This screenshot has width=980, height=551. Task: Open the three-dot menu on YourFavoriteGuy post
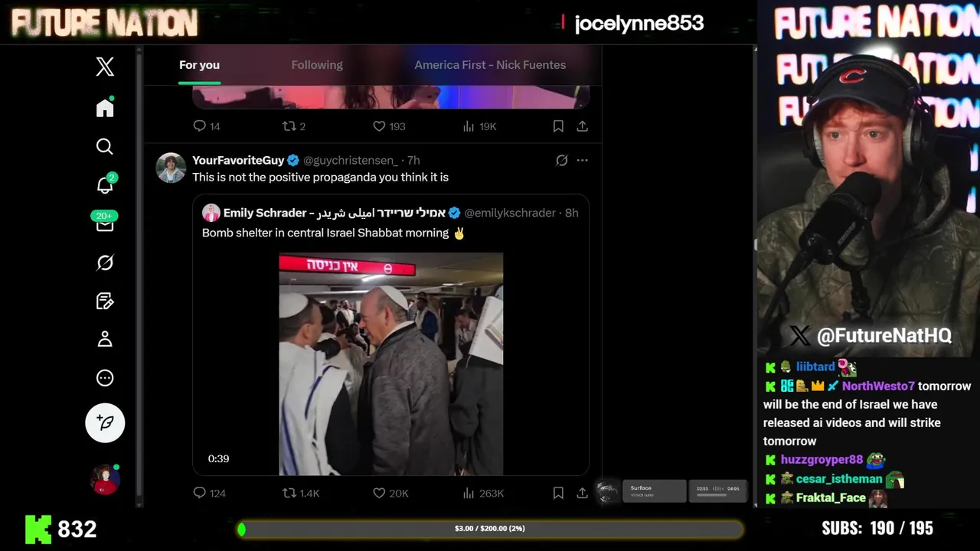point(582,160)
